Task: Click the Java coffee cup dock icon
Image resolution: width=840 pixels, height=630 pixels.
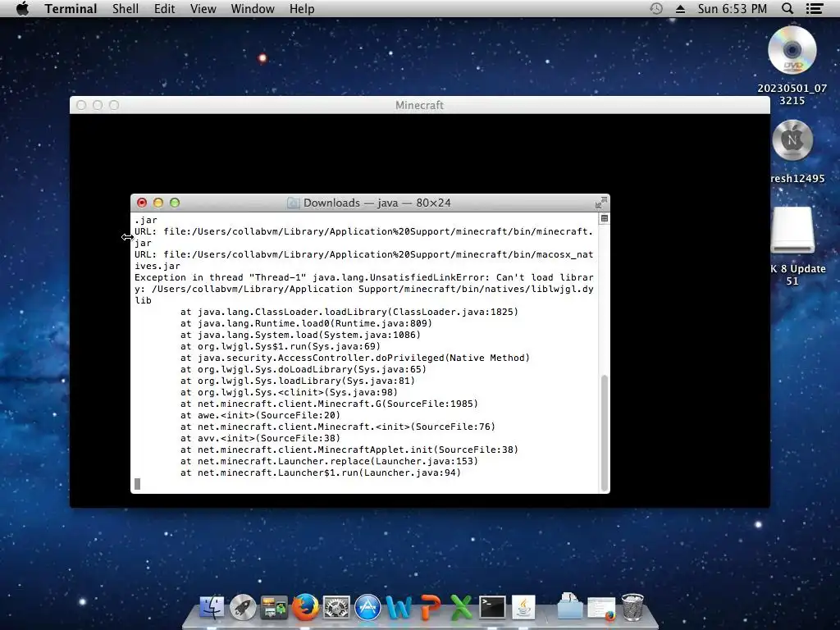Action: [x=523, y=608]
